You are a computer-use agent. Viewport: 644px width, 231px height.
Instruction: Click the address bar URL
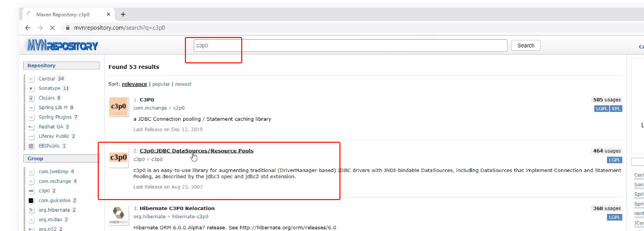(119, 28)
